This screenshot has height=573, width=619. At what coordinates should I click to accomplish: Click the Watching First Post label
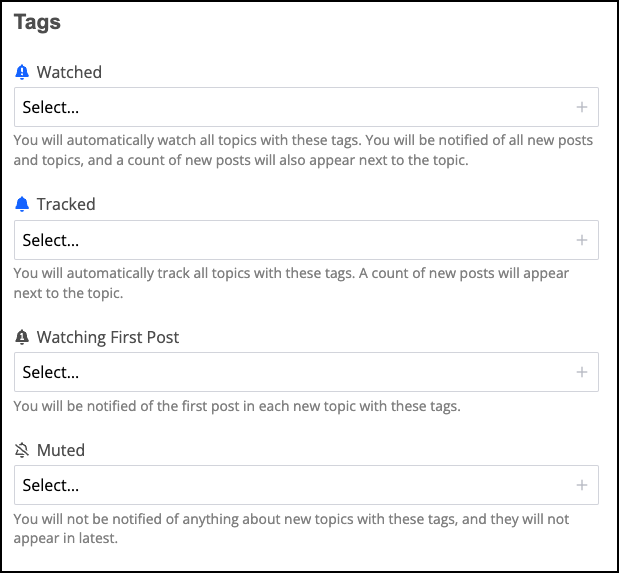(x=108, y=337)
